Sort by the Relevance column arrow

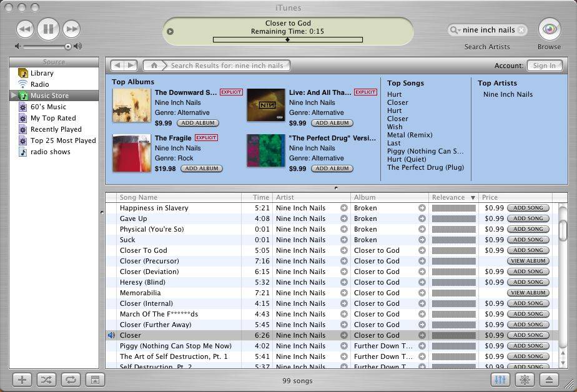(471, 197)
